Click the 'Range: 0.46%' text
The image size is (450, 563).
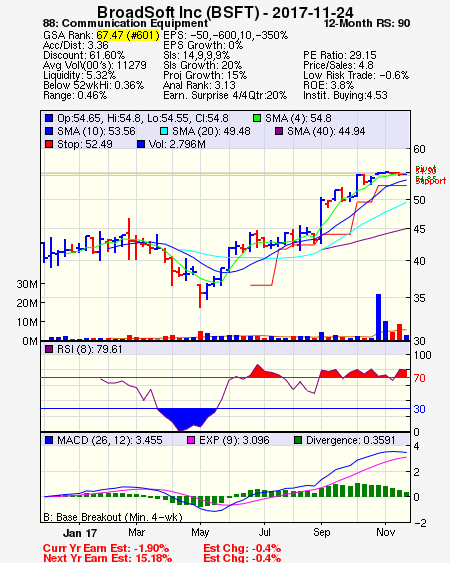coord(75,96)
